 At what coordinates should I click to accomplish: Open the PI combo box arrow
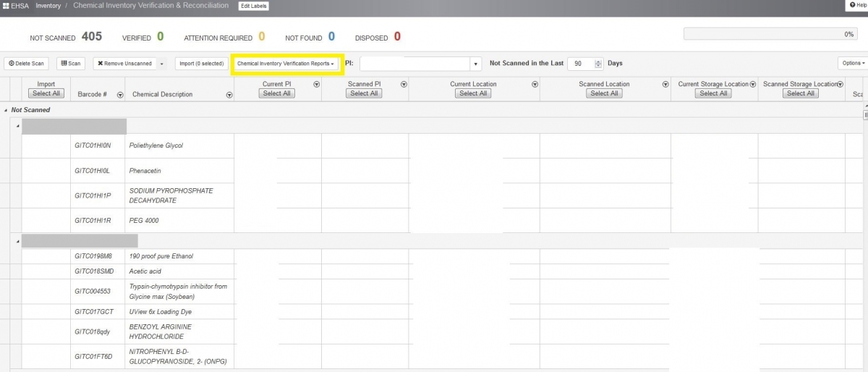[476, 64]
